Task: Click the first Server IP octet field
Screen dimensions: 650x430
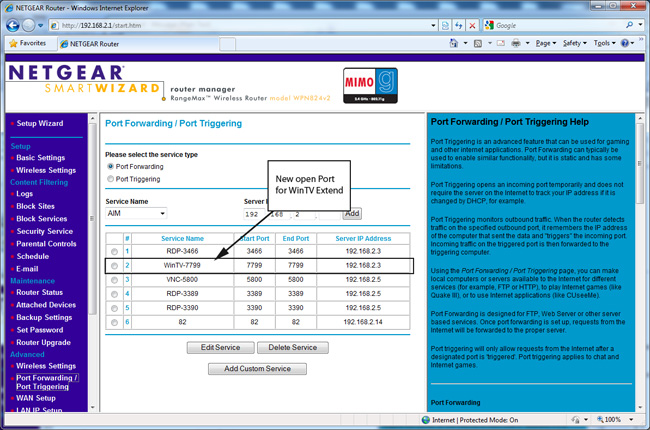Action: (254, 214)
